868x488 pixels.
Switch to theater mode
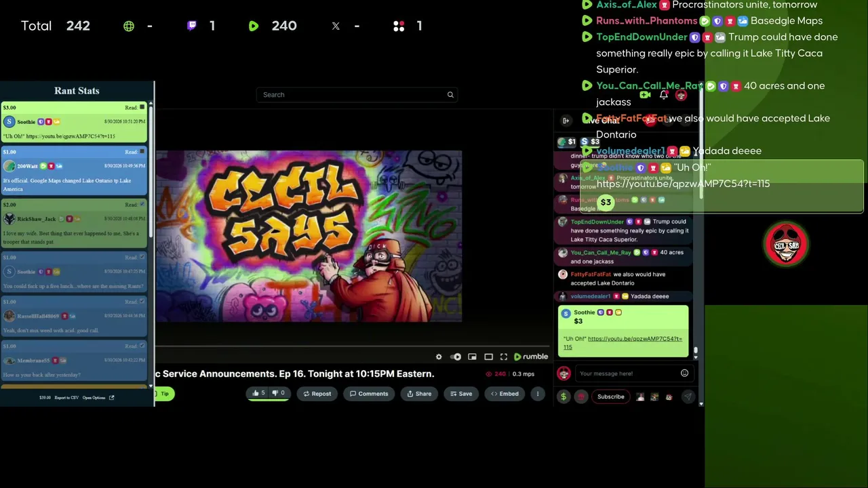tap(488, 357)
